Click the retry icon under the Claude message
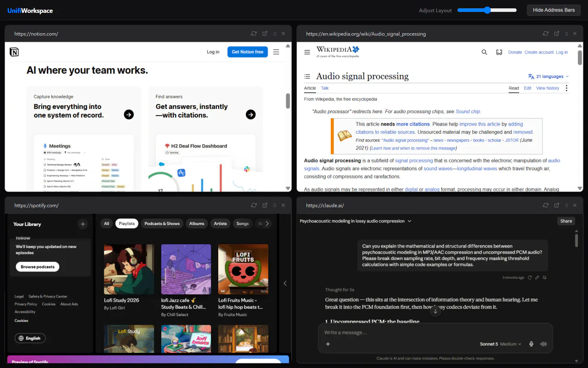The image size is (588, 368). tap(530, 277)
